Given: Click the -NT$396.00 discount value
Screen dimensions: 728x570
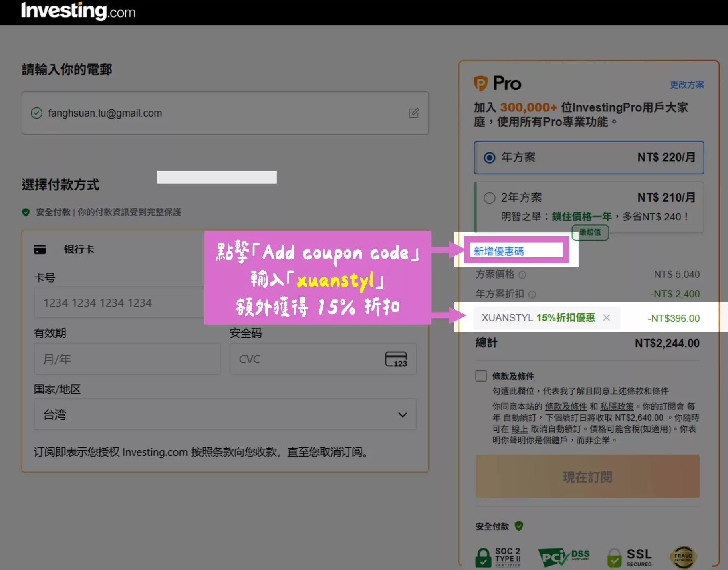Looking at the screenshot, I should (674, 318).
